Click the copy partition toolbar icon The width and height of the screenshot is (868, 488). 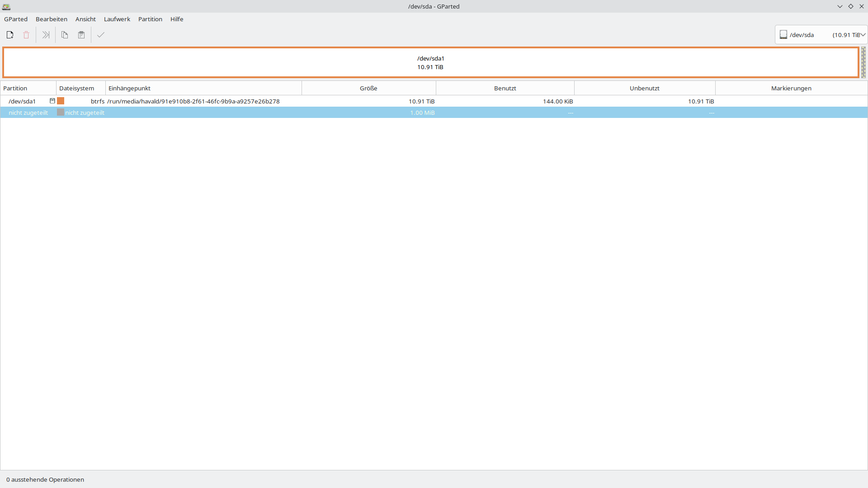pyautogui.click(x=65, y=35)
